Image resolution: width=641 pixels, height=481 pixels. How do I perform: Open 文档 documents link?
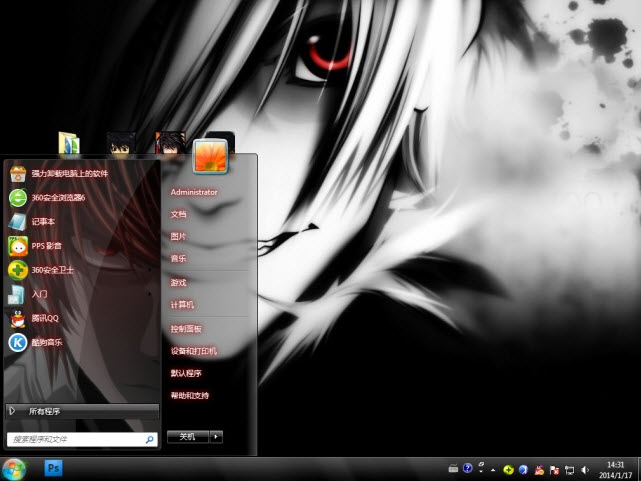tap(179, 214)
